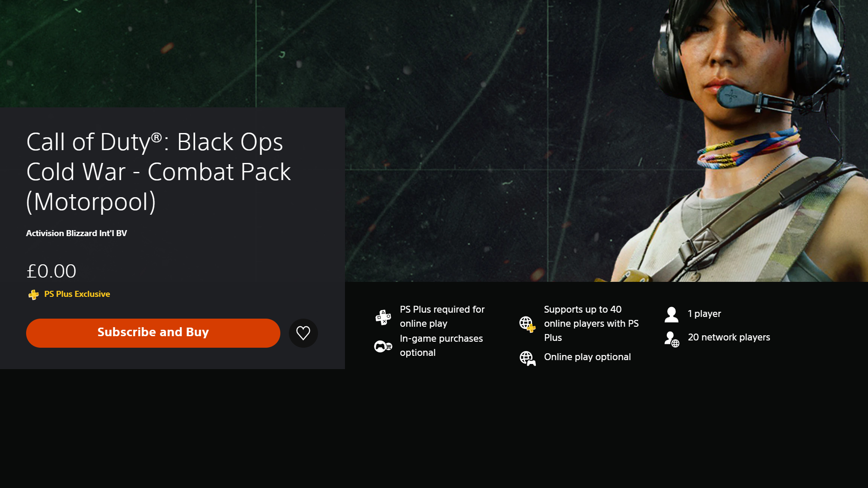Image resolution: width=868 pixels, height=488 pixels.
Task: Select the in-game purchases controller icon
Action: click(x=383, y=346)
